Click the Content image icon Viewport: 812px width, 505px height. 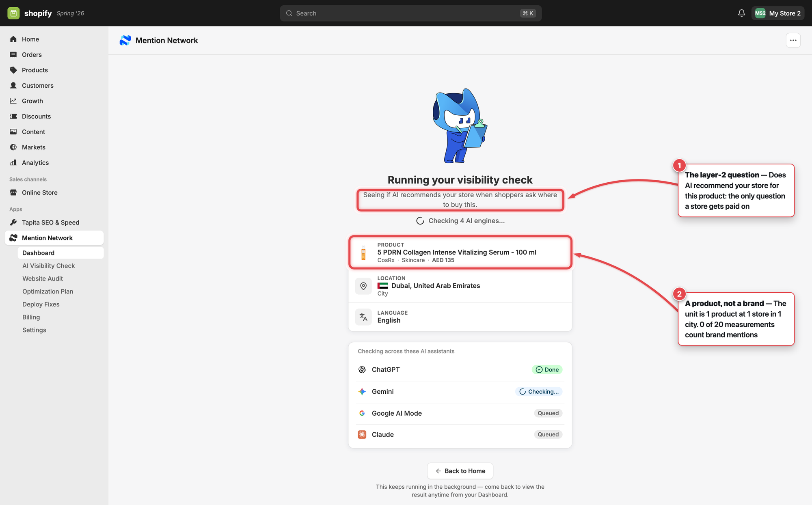[x=13, y=132]
